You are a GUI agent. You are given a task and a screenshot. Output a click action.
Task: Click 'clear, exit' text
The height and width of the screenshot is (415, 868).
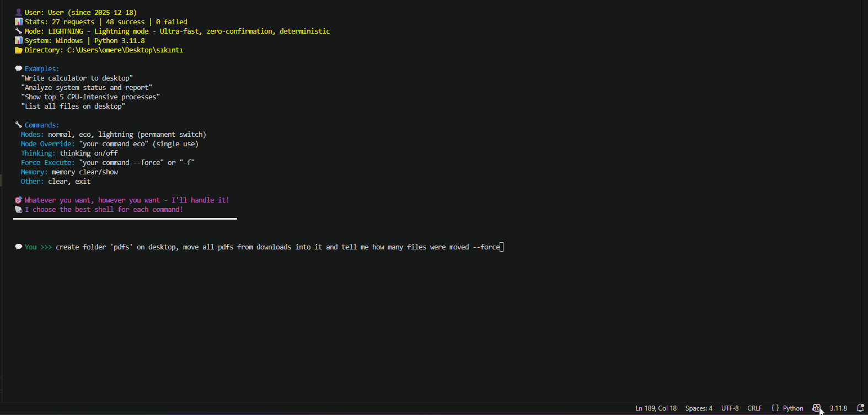pos(69,182)
